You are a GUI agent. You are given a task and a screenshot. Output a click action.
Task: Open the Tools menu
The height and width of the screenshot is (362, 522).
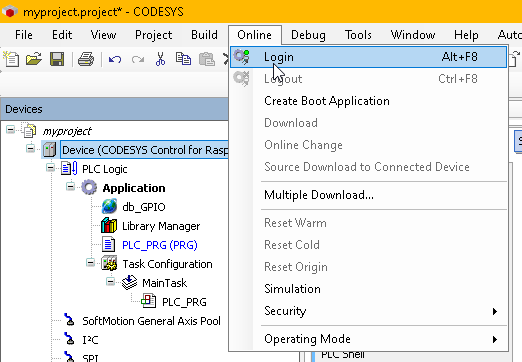pos(358,35)
